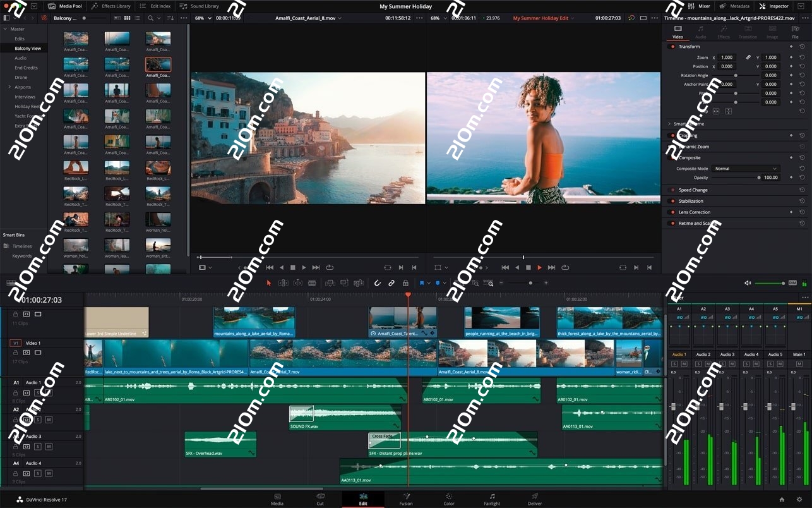Image resolution: width=812 pixels, height=508 pixels.
Task: Click the timeline zoom out minus button
Action: 501,283
